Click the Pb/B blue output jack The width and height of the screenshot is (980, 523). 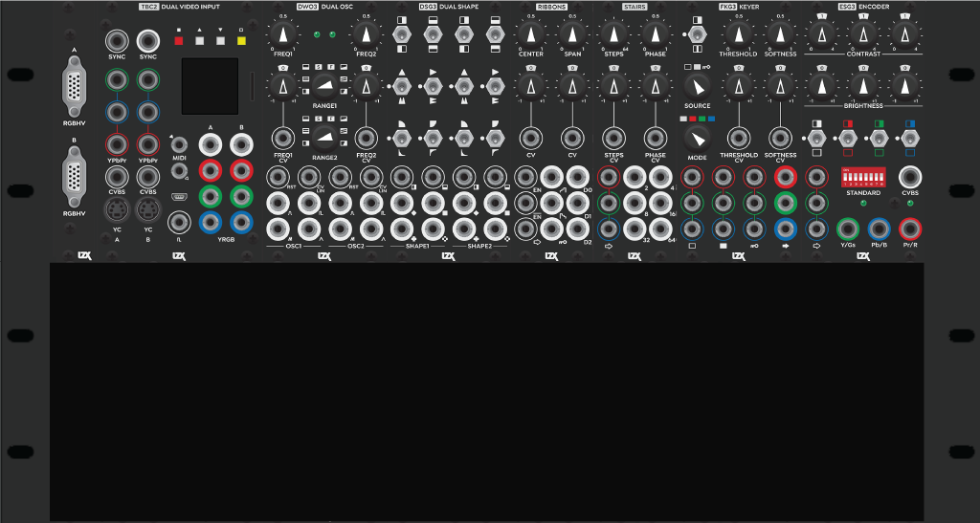pos(879,229)
